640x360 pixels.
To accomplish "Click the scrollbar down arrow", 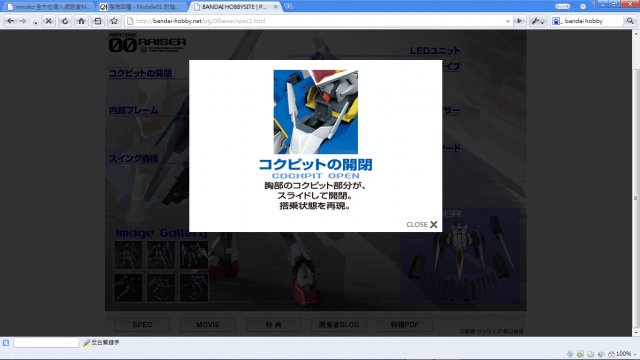I will click(636, 333).
